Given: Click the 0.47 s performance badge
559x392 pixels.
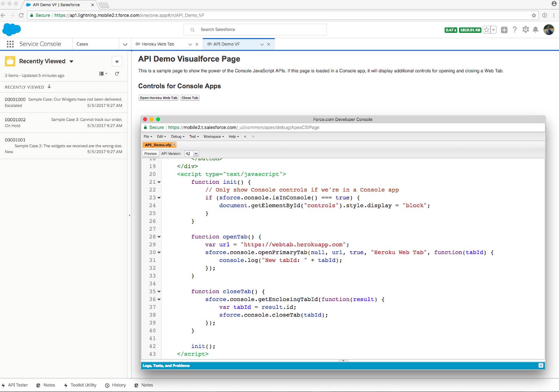Looking at the screenshot, I should click(451, 30).
